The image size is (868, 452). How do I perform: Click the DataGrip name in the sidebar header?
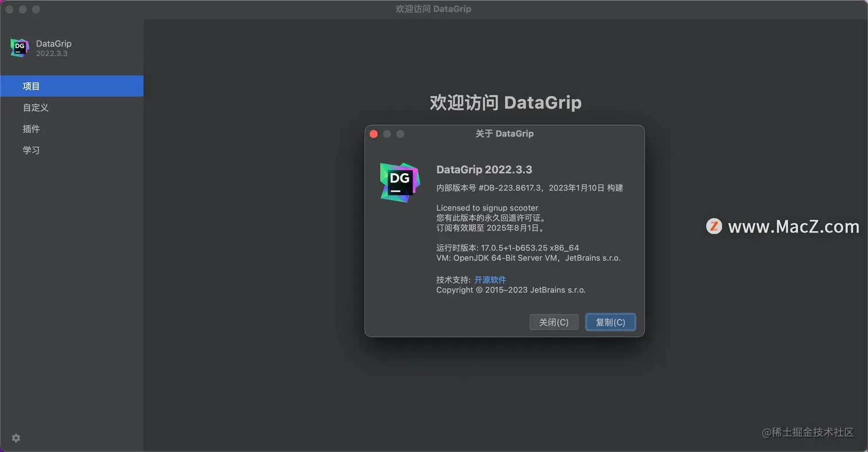pos(54,44)
